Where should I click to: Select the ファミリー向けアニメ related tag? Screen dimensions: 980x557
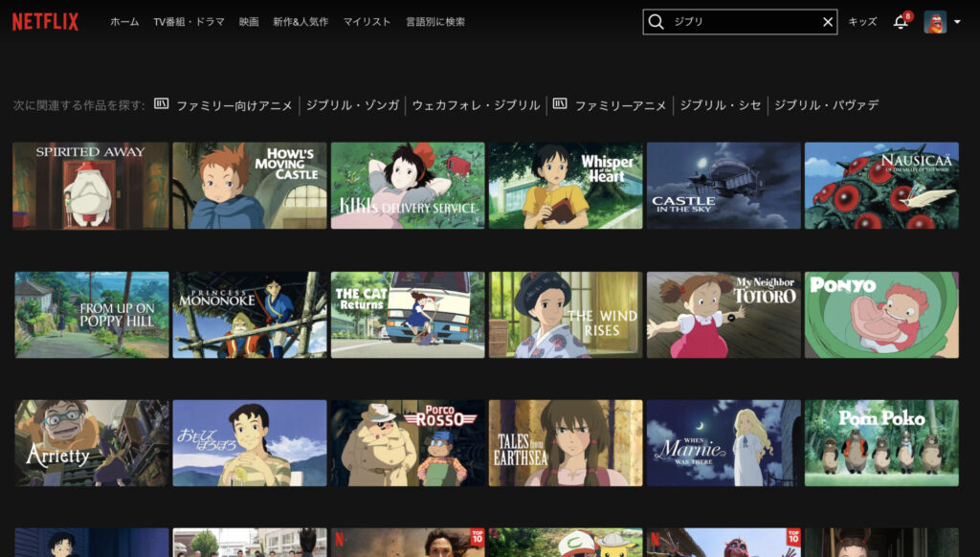(x=234, y=105)
